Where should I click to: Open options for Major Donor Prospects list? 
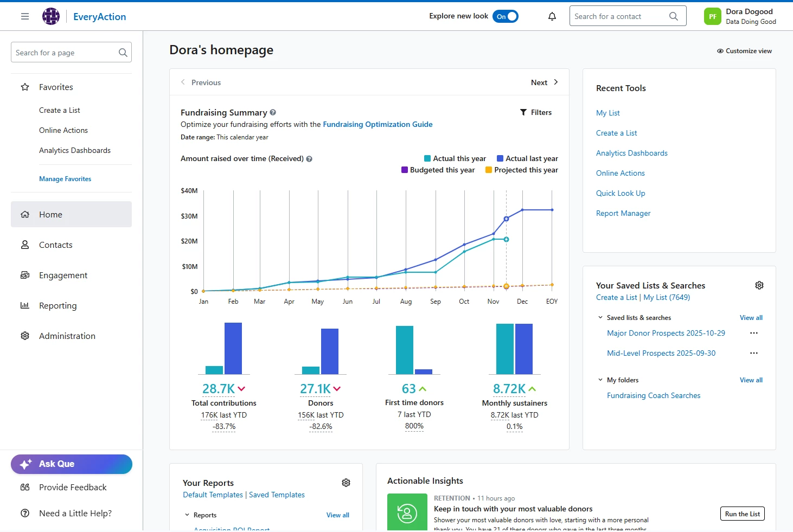coord(754,333)
